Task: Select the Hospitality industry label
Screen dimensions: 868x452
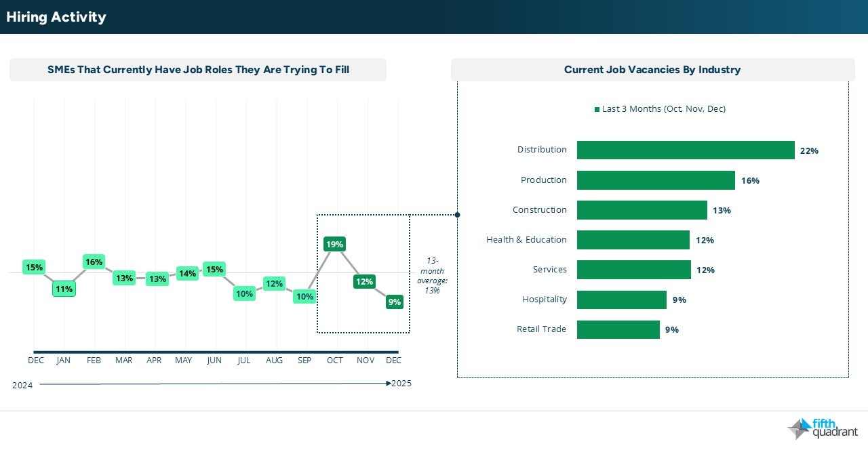Action: (x=544, y=300)
